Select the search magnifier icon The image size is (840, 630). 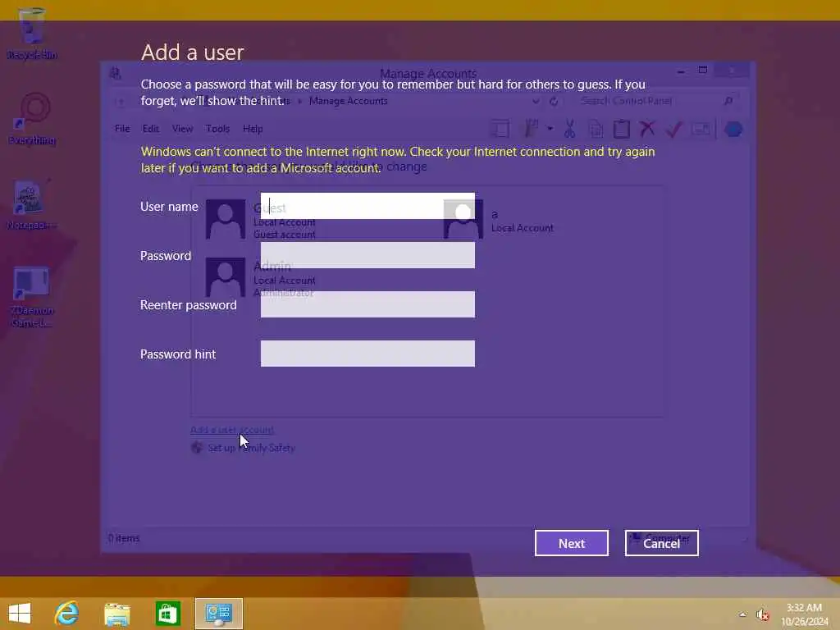click(728, 101)
